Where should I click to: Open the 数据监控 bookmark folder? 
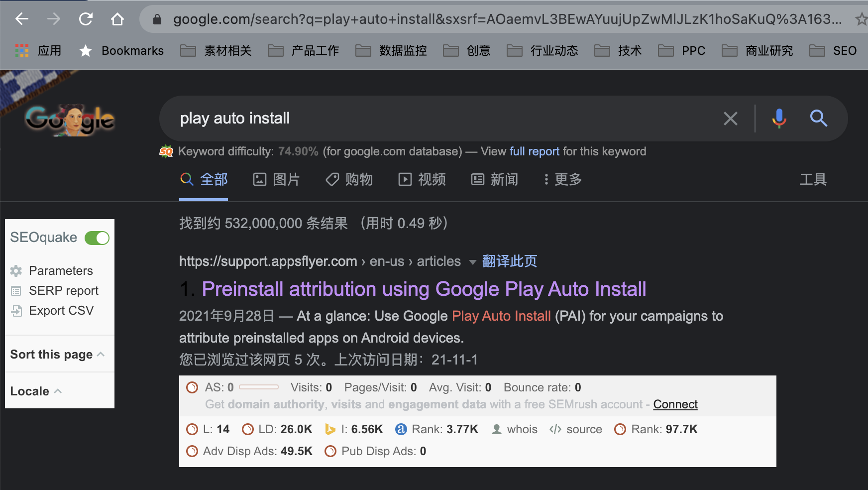391,50
